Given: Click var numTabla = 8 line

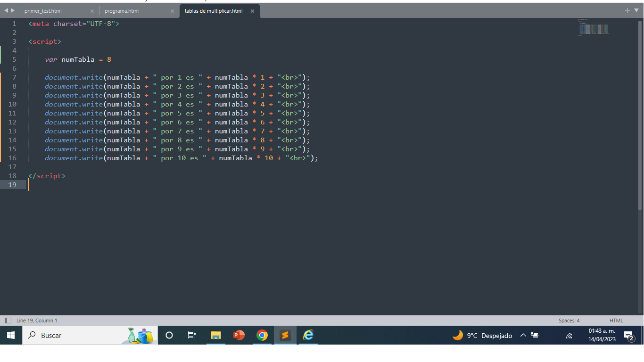Looking at the screenshot, I should (x=78, y=59).
